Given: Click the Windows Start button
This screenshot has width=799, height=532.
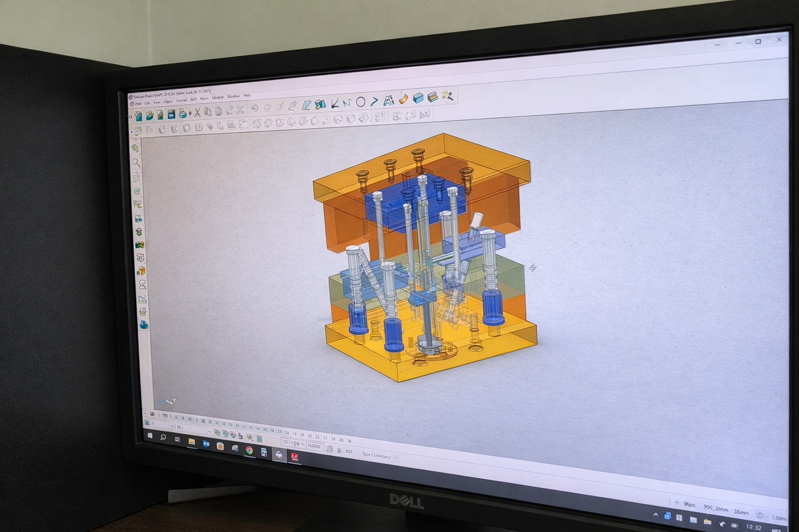Looking at the screenshot, I should (149, 436).
